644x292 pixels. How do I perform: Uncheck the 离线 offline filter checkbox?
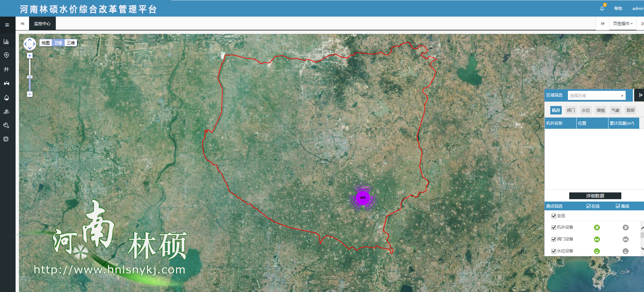pyautogui.click(x=618, y=206)
